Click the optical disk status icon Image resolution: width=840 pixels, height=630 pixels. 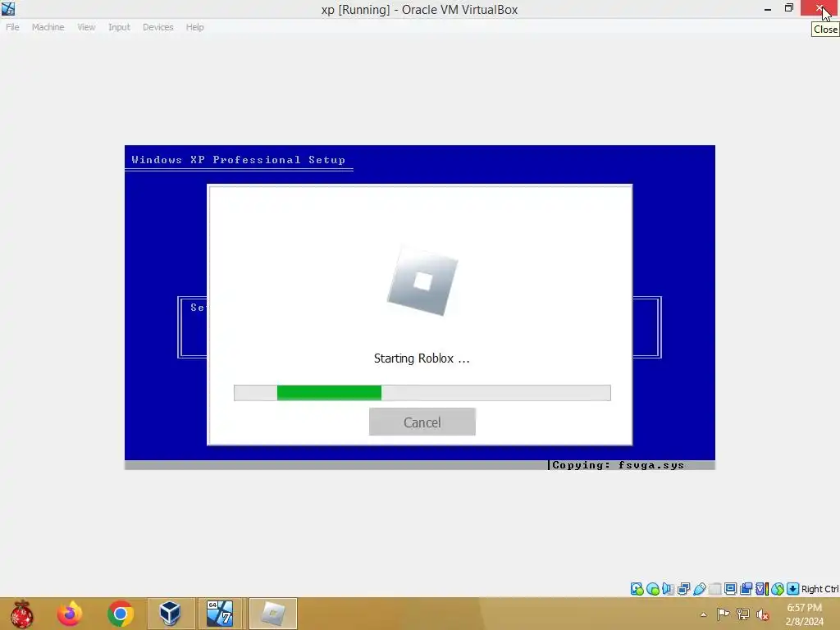[652, 589]
